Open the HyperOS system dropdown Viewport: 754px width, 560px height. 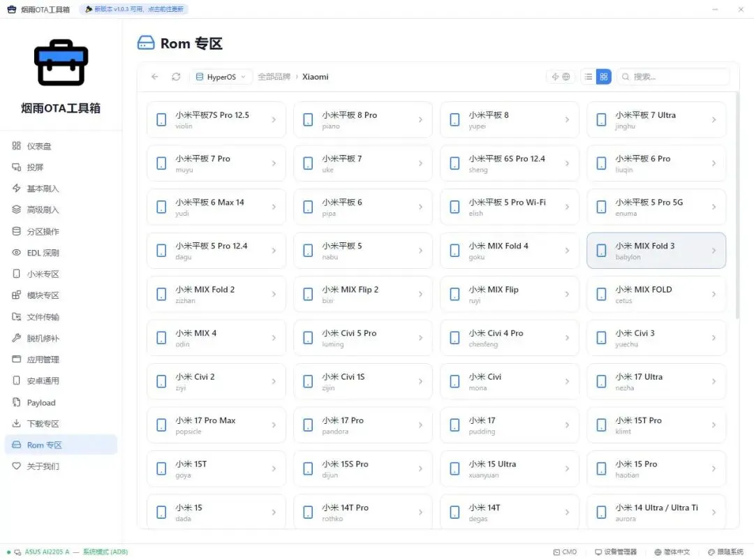point(221,77)
